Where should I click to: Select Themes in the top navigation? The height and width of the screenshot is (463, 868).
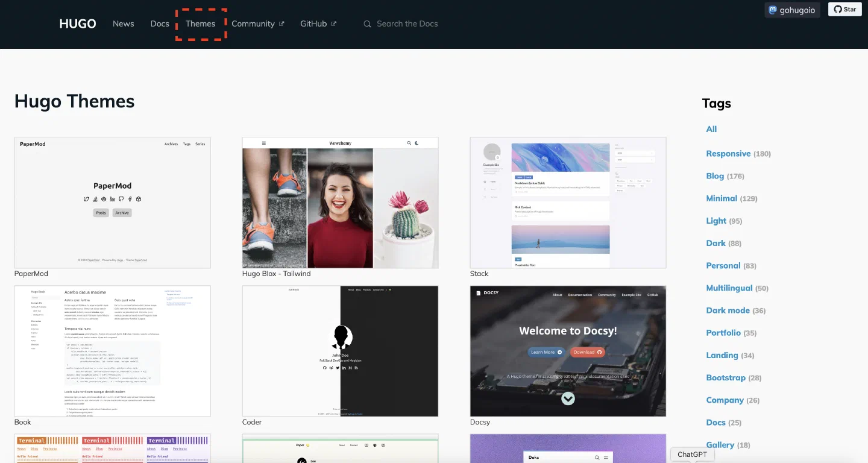[x=201, y=24]
